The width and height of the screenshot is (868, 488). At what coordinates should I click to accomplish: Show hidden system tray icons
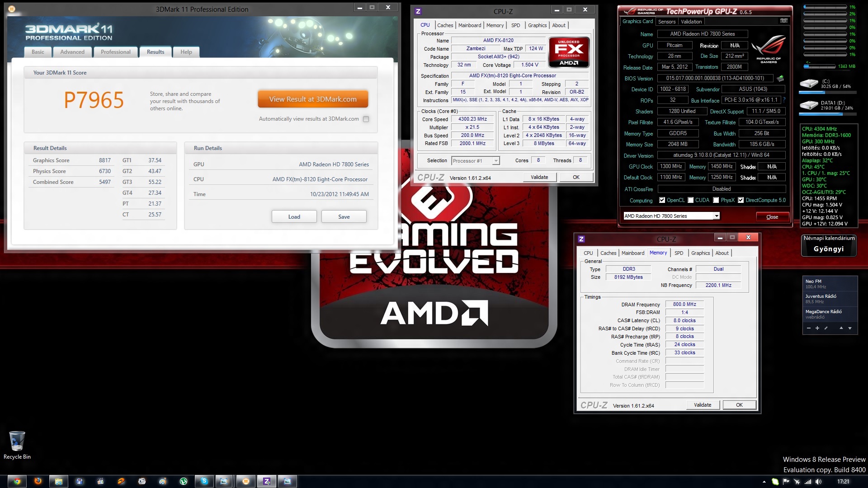(764, 482)
